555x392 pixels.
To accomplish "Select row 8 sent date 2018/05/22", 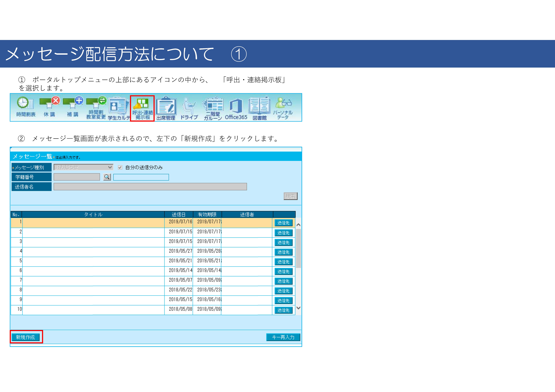I will coord(181,290).
